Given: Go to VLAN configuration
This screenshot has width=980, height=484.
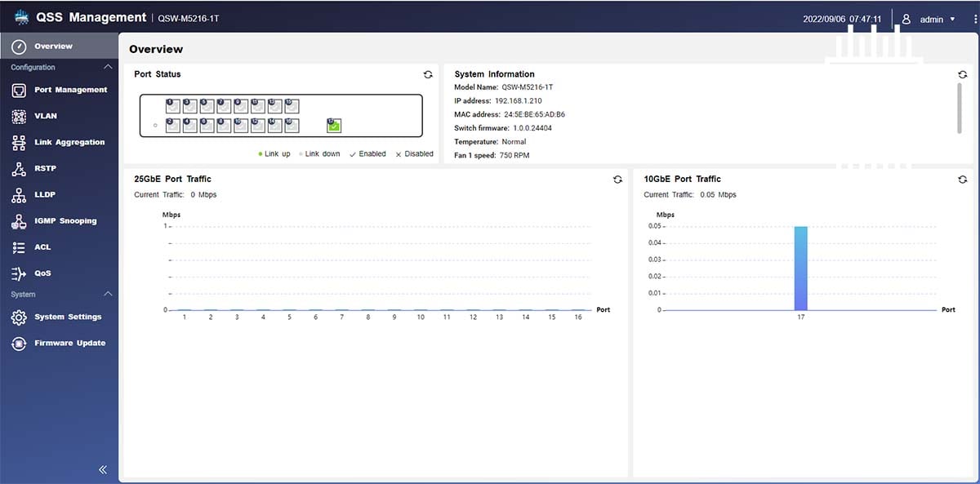Looking at the screenshot, I should coord(59,116).
